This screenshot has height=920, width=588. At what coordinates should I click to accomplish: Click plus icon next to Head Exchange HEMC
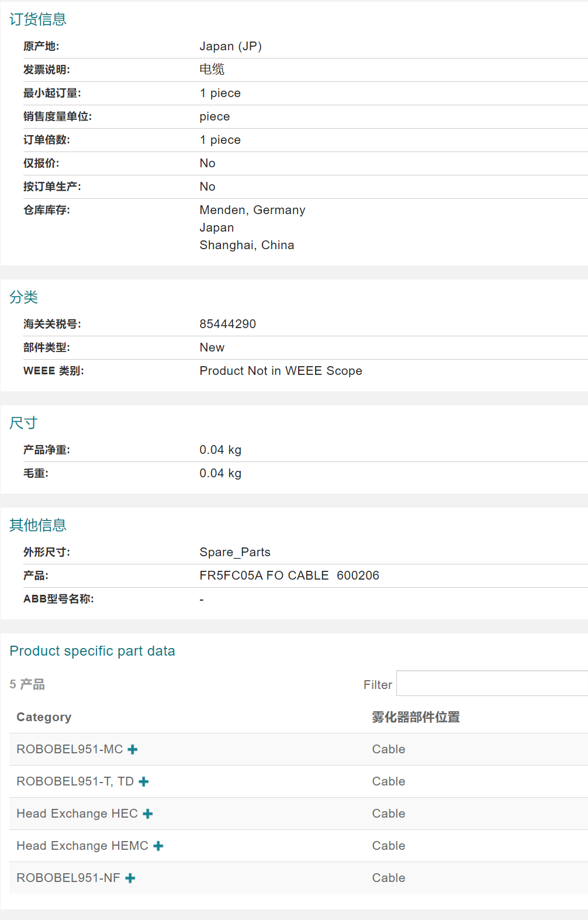point(158,846)
